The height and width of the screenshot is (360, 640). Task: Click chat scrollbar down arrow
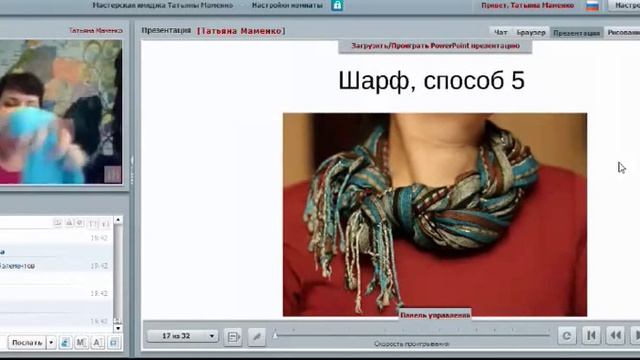point(118,328)
